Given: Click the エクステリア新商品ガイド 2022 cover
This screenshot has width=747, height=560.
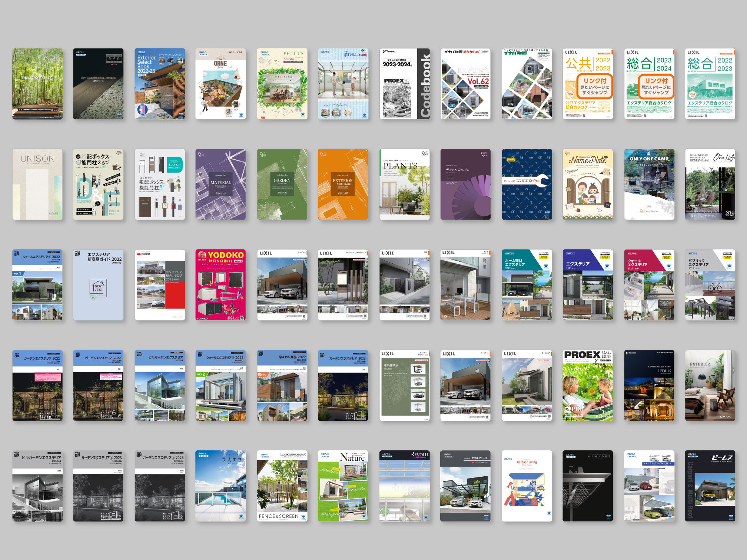Looking at the screenshot, I should click(98, 285).
